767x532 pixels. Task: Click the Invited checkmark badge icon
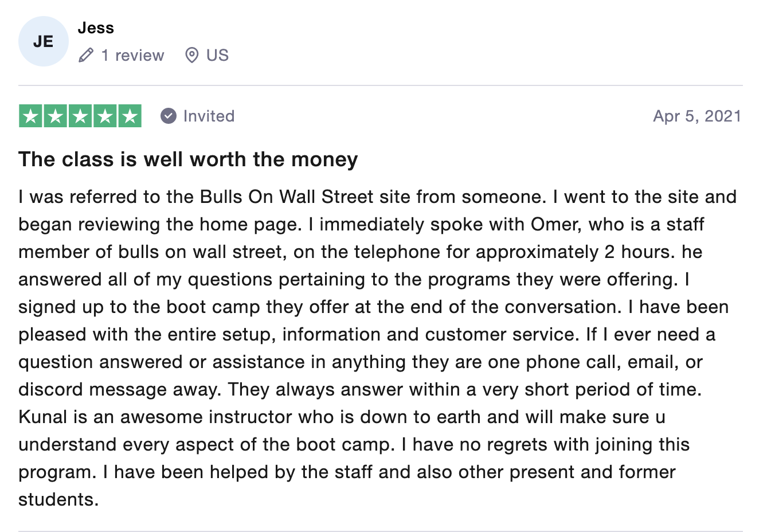point(169,116)
